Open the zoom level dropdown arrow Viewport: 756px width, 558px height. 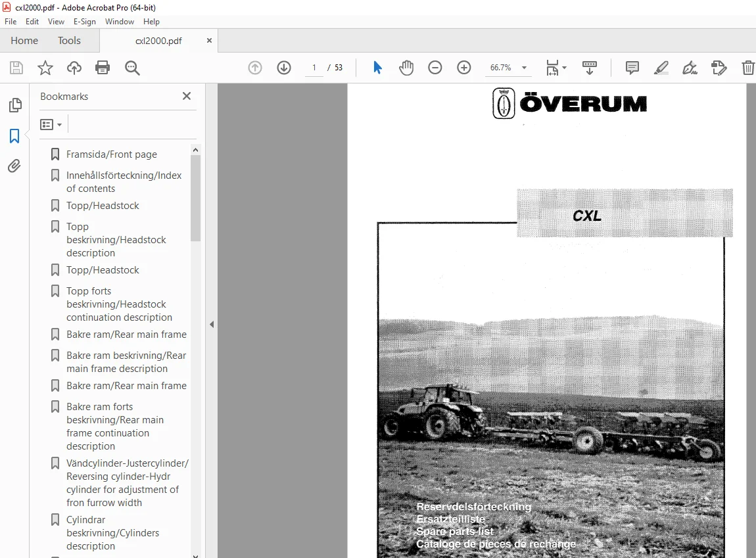[x=524, y=68]
